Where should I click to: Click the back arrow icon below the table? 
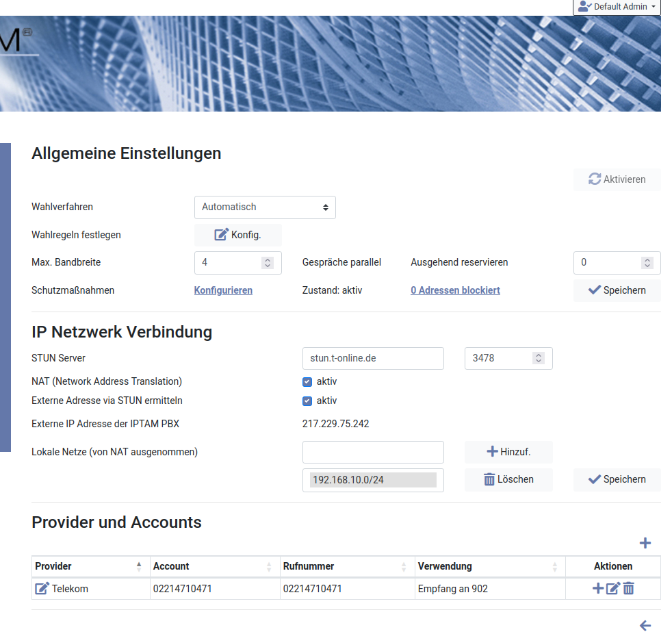coord(645,625)
